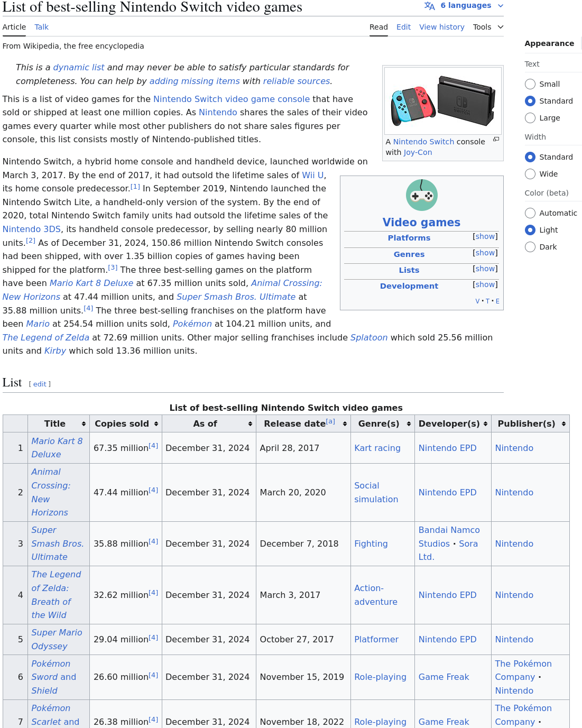Open Nintendo Switch console thumbnail image
This screenshot has width=582, height=728.
[x=443, y=101]
